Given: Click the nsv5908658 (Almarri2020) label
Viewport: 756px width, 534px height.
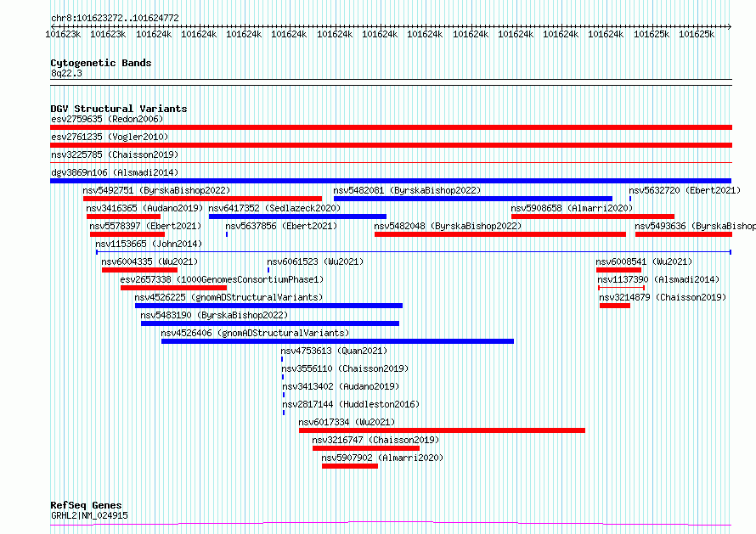Looking at the screenshot, I should [x=572, y=208].
